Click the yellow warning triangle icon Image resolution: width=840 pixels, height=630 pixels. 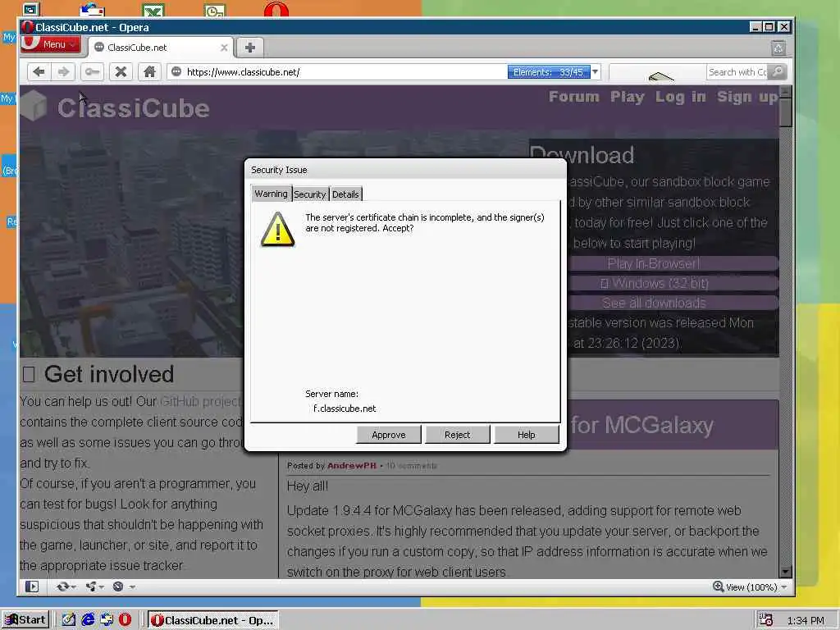277,230
